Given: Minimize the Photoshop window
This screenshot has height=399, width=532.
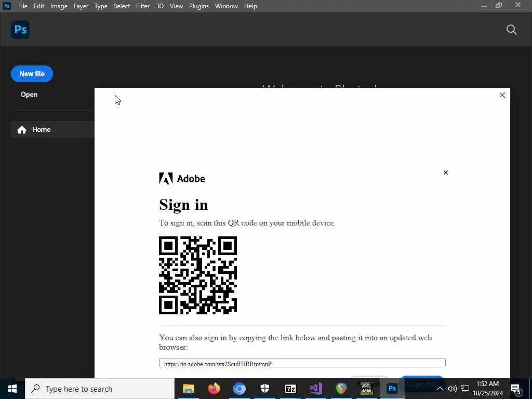Looking at the screenshot, I should pos(484,6).
